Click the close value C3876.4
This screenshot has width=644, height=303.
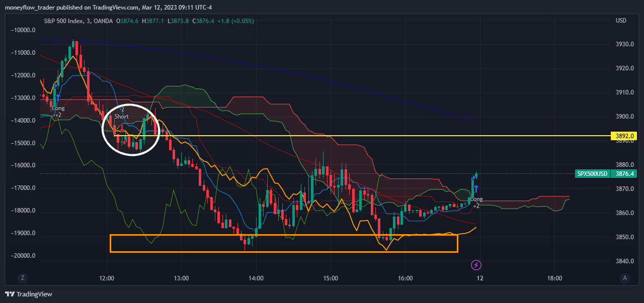coord(203,21)
